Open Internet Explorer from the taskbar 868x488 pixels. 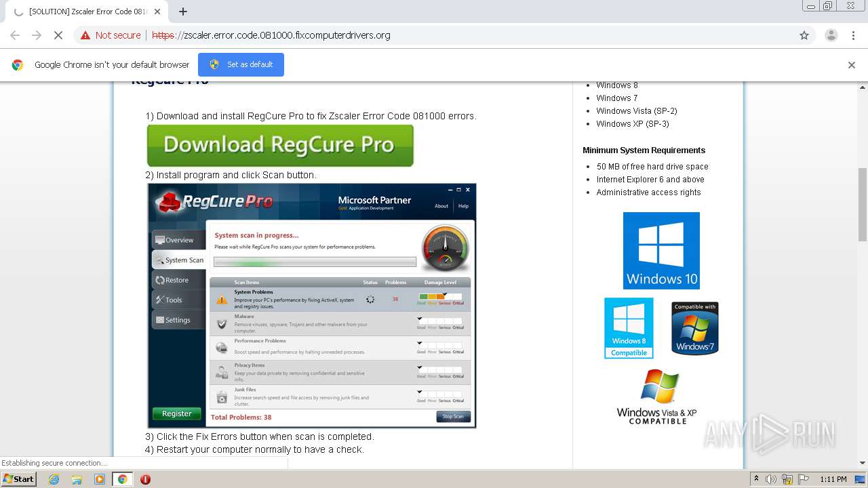(x=54, y=479)
